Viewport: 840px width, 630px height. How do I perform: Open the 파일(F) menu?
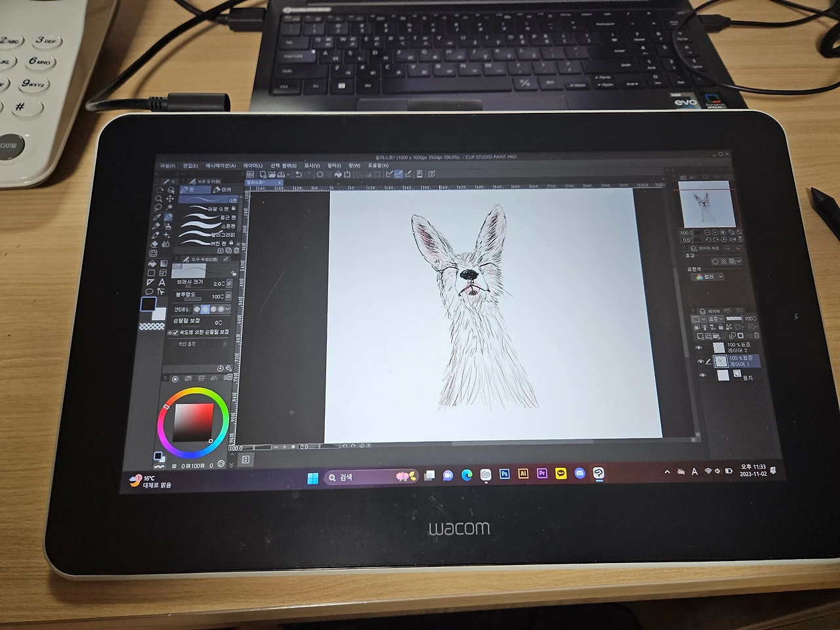(169, 166)
